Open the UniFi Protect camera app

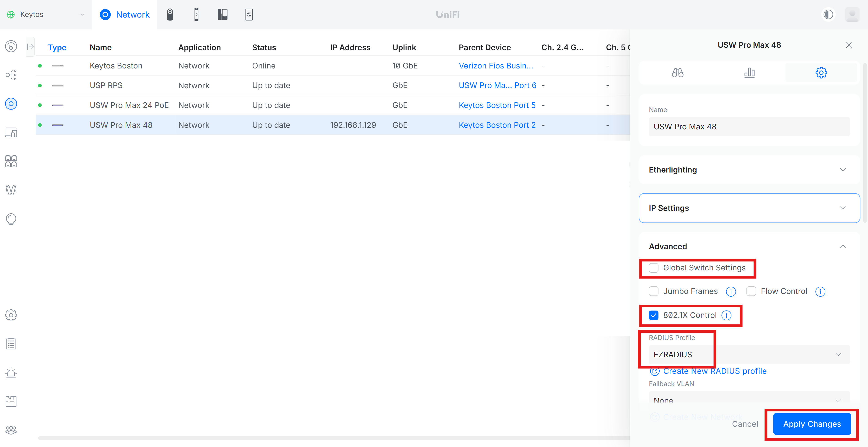pos(170,14)
